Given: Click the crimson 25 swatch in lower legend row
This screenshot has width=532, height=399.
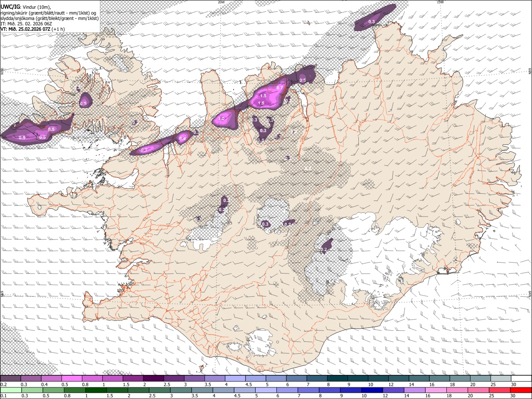Looking at the screenshot, I should tap(500, 390).
